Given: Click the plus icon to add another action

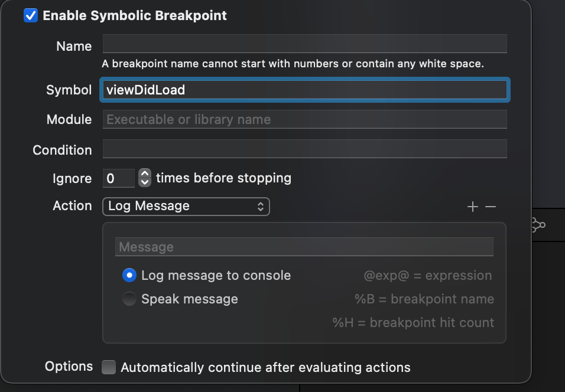Looking at the screenshot, I should pos(472,207).
